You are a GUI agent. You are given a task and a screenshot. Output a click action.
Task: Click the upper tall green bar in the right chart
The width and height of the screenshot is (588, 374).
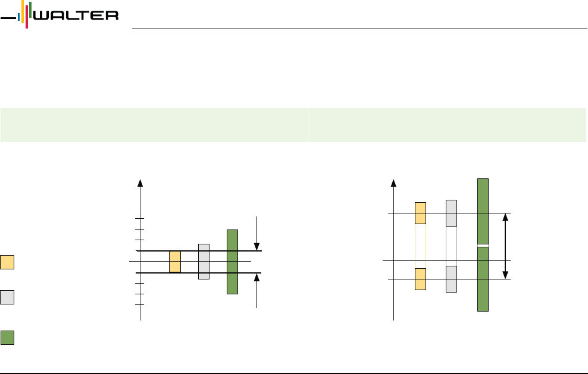[483, 210]
